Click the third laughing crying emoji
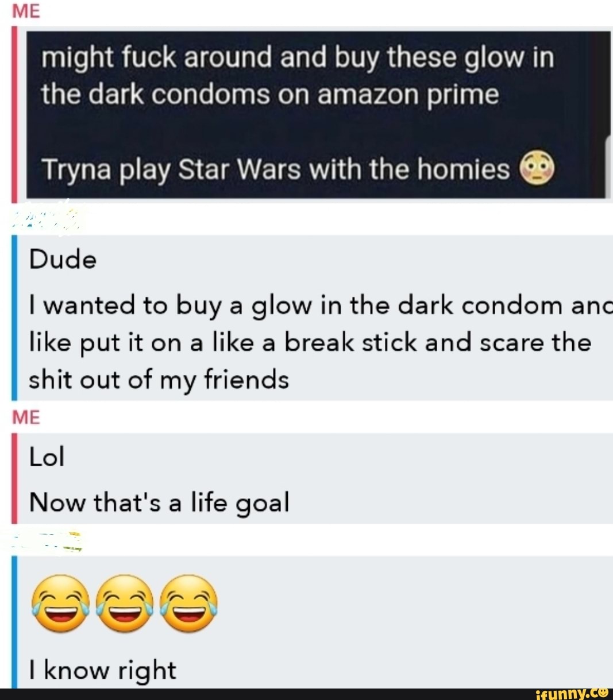613x700 pixels. [x=188, y=603]
